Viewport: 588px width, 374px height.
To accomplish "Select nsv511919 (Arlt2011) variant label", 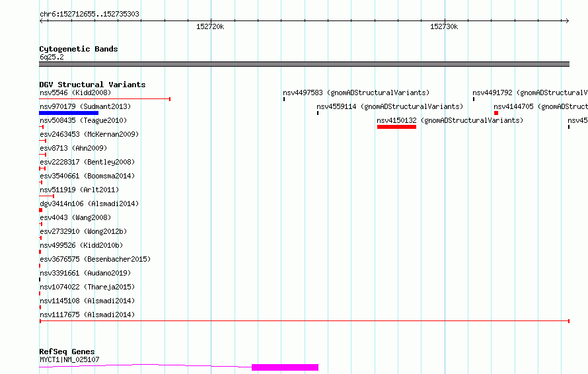I will [x=79, y=190].
